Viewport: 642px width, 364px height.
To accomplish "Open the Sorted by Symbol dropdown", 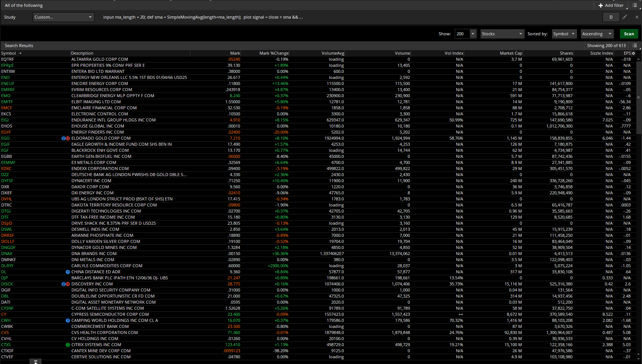I will pos(564,34).
